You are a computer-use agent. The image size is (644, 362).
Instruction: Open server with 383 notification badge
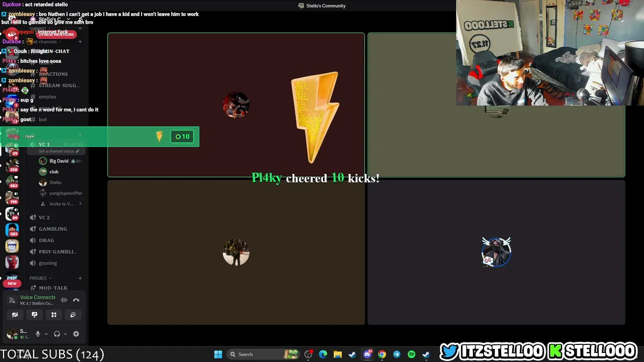[12, 229]
